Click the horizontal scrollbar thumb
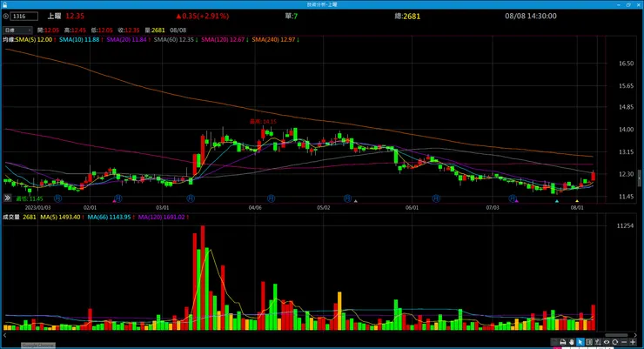Viewport: 644px width, 349px height. 616,335
